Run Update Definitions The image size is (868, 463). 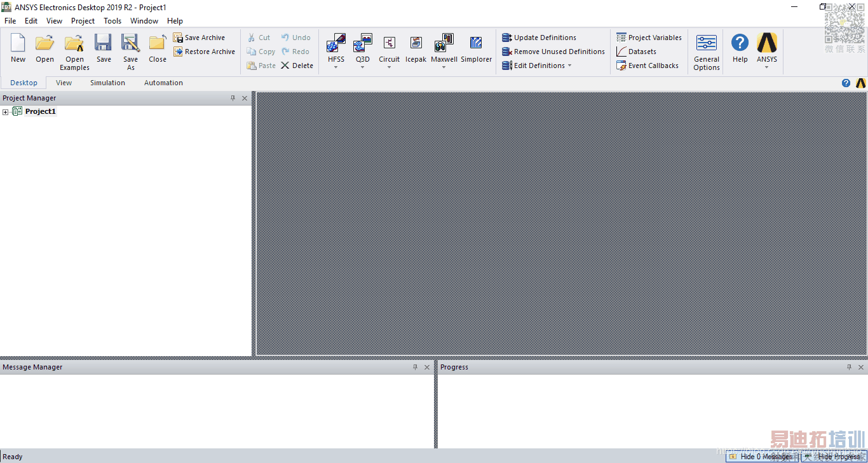pos(539,38)
